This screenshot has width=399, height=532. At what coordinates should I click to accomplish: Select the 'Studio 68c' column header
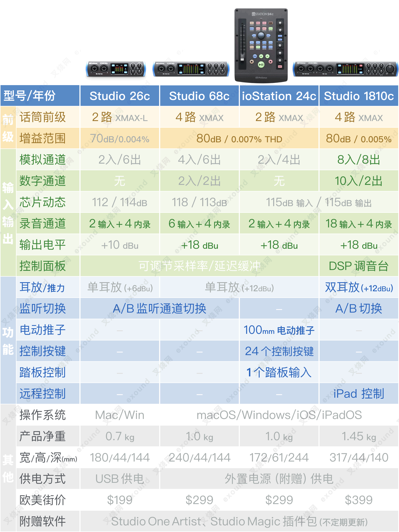click(199, 96)
